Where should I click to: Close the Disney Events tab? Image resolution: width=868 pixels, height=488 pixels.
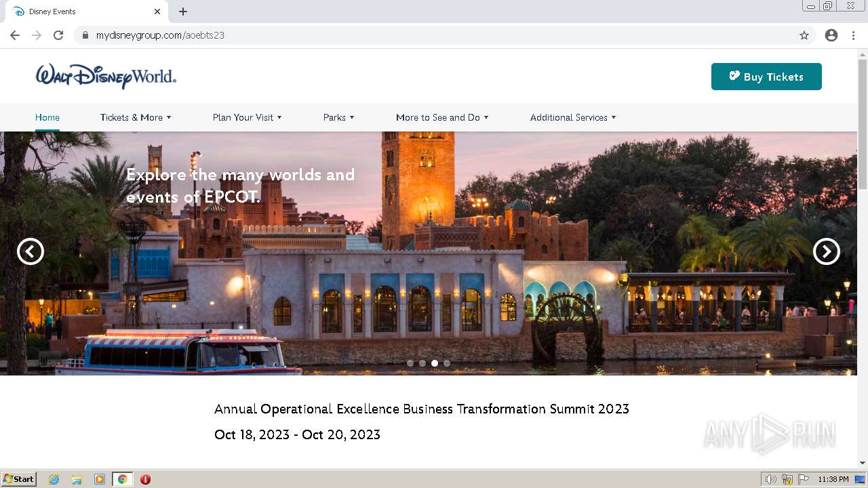(157, 12)
